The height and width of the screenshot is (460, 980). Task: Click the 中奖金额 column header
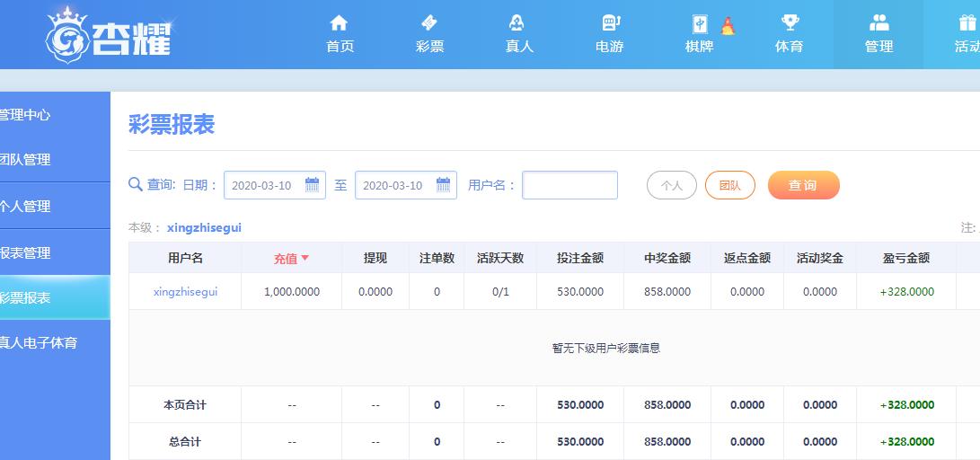click(x=667, y=258)
